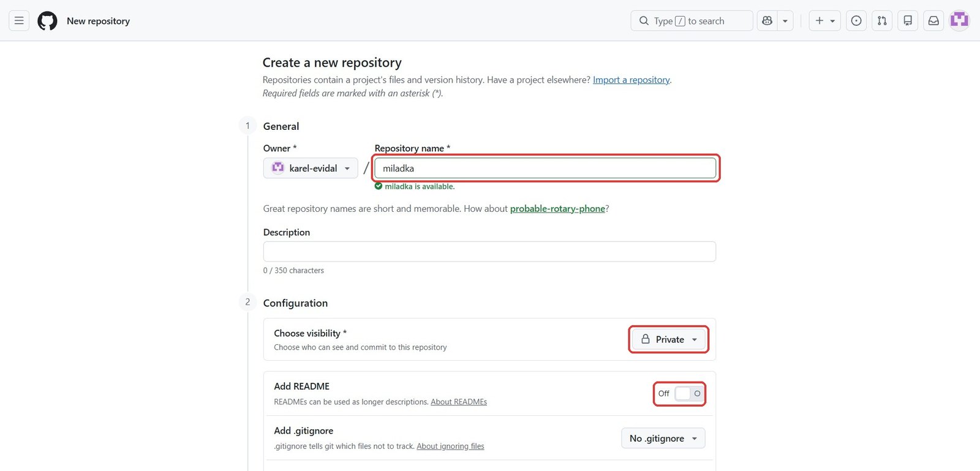The width and height of the screenshot is (980, 471).
Task: Open the Owner karel-evidal dropdown
Action: (x=311, y=168)
